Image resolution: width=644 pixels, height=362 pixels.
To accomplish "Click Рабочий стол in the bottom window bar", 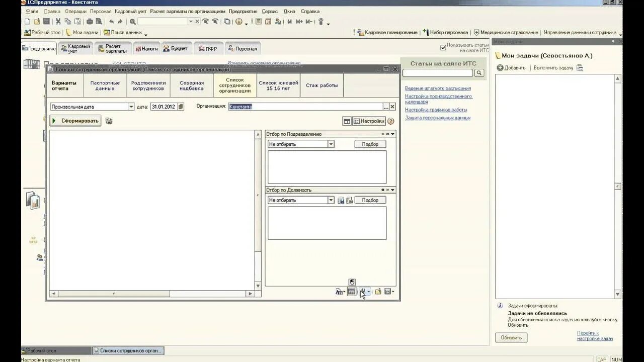I will pyautogui.click(x=55, y=351).
